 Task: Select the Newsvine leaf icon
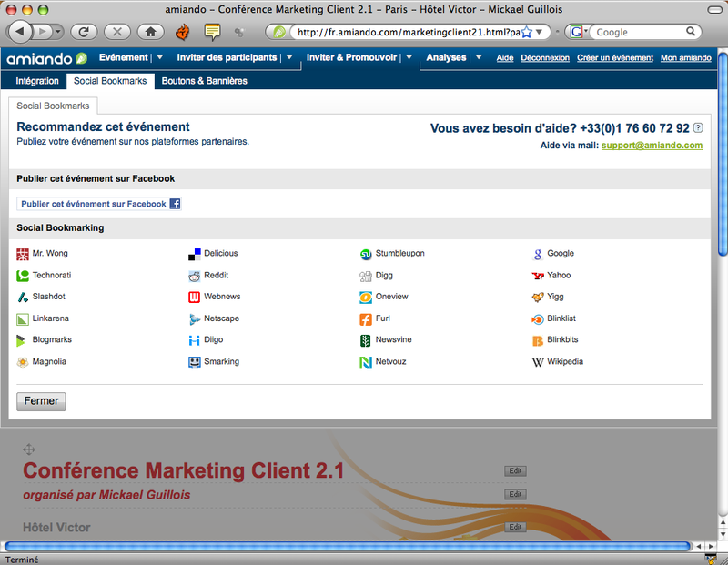(x=366, y=340)
